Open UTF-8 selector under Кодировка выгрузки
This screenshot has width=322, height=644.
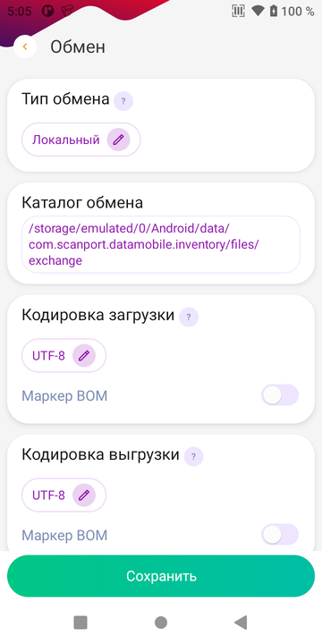pos(64,496)
